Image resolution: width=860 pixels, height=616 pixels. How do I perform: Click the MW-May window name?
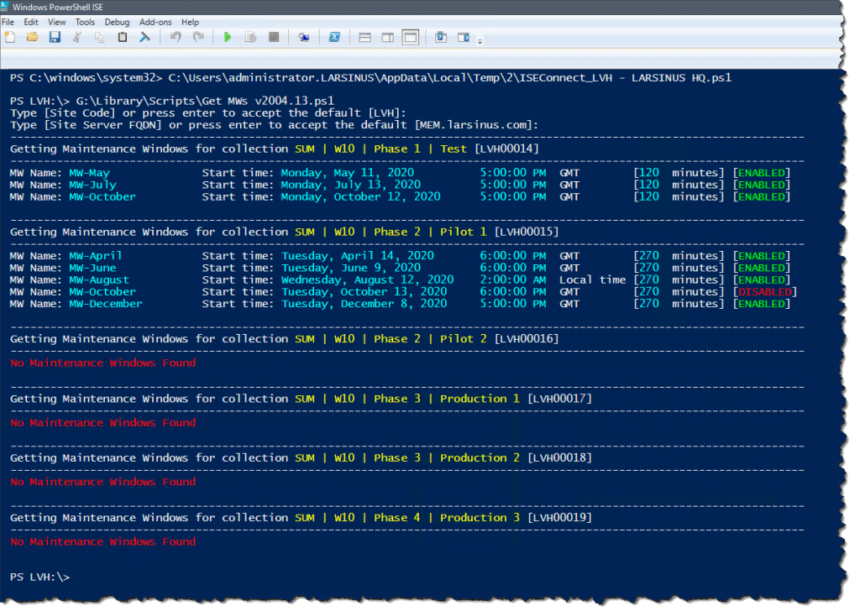coord(89,173)
